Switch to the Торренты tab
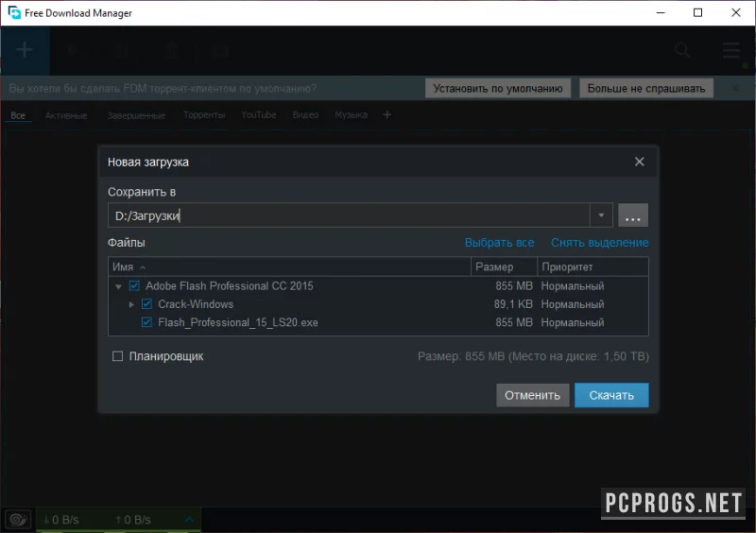Viewport: 756px width, 533px height. point(204,114)
